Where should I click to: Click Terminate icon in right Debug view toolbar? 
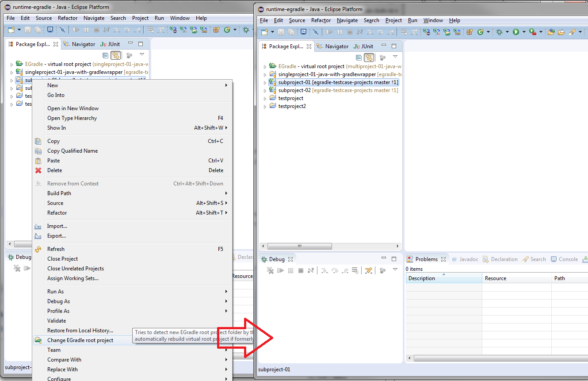point(301,270)
